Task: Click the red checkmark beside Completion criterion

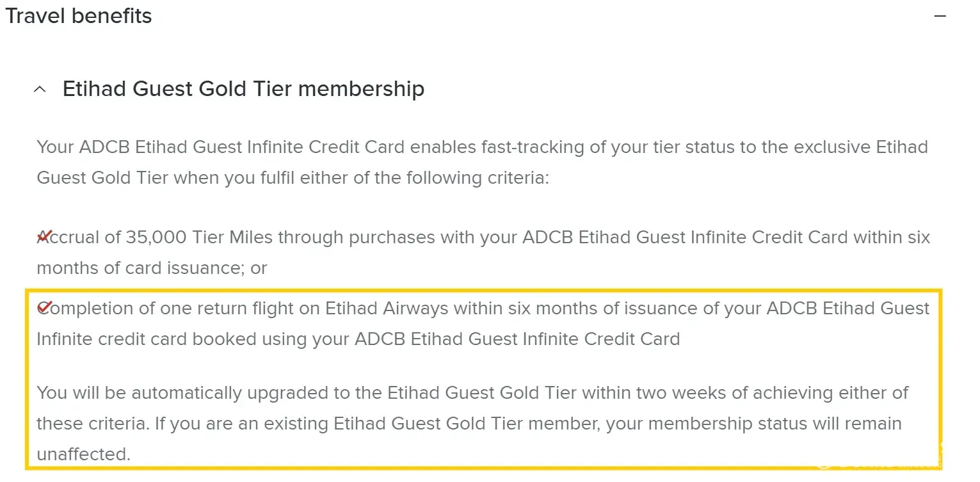Action: click(44, 308)
